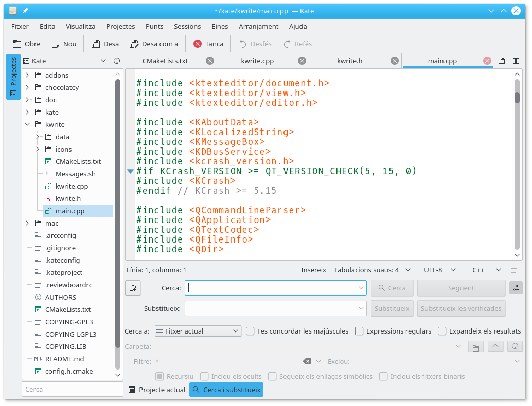Expand the addons folder in the tree
The width and height of the screenshot is (532, 406).
(x=27, y=76)
